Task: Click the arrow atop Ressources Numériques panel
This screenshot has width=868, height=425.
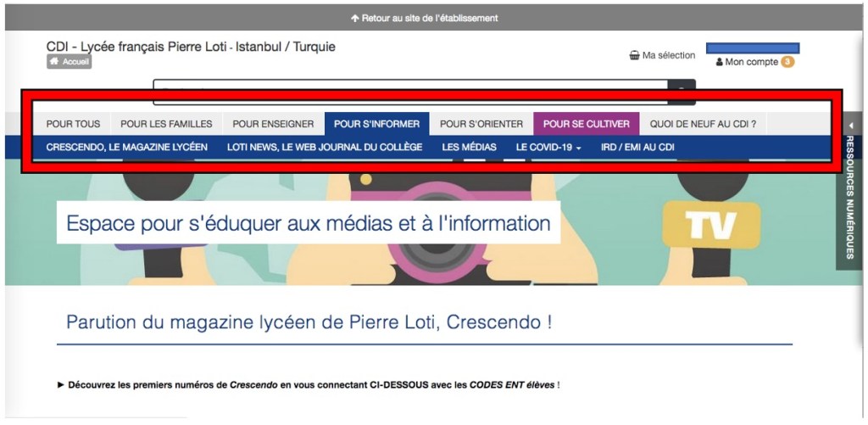Action: coord(850,126)
